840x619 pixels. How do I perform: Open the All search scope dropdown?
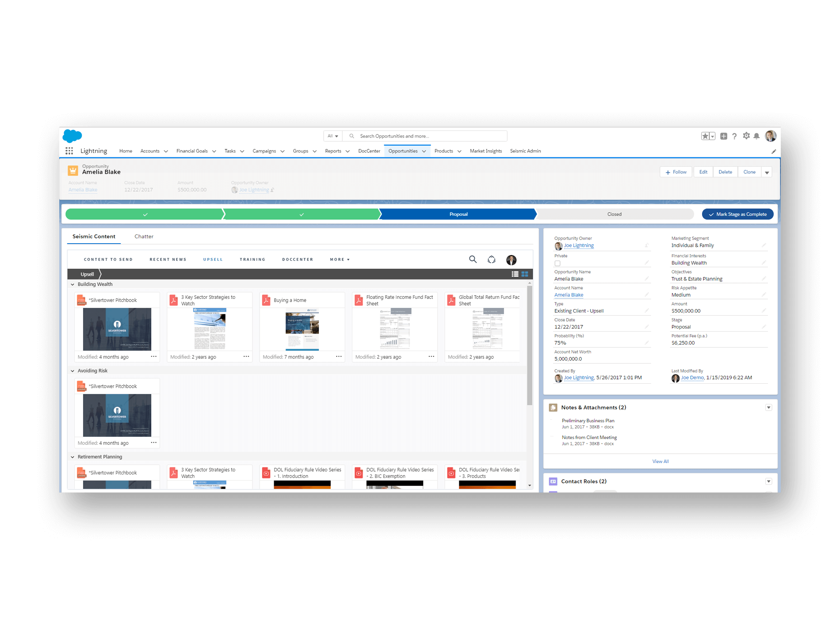pos(332,136)
